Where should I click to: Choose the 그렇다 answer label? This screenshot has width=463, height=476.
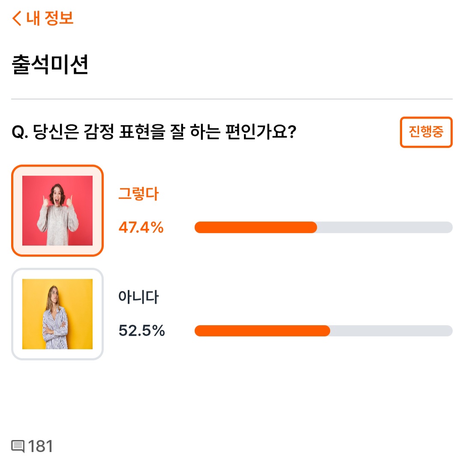point(138,193)
